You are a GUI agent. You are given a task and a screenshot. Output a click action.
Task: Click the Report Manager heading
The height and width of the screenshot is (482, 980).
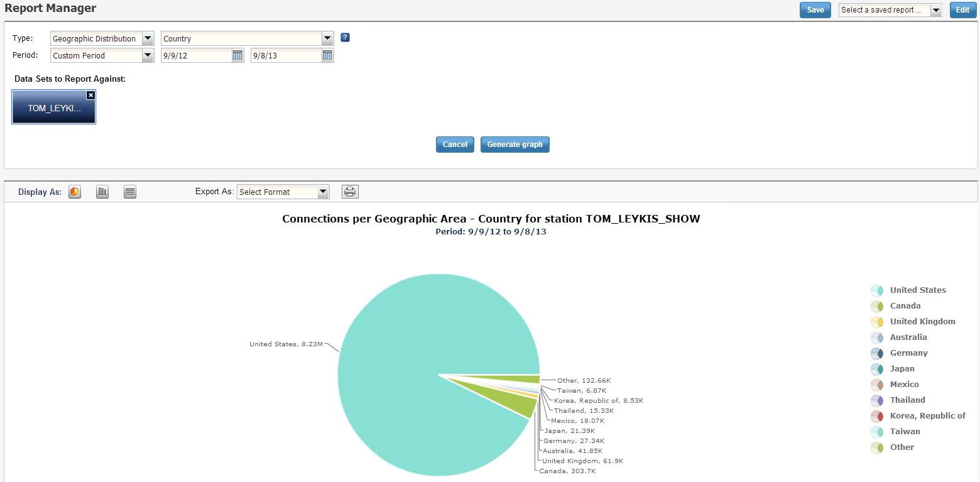point(50,9)
